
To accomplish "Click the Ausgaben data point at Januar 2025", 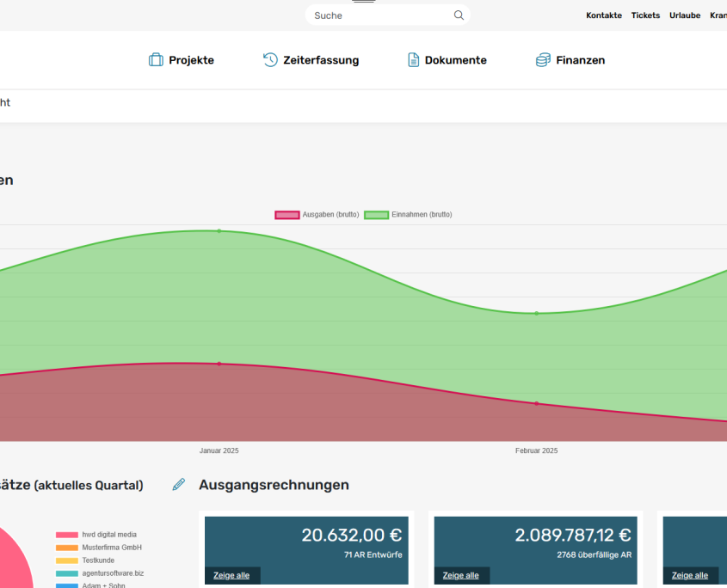I will (x=219, y=364).
